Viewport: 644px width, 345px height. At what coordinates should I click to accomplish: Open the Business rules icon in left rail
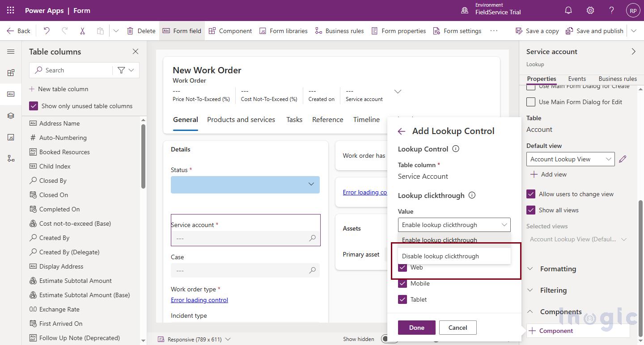click(x=11, y=159)
